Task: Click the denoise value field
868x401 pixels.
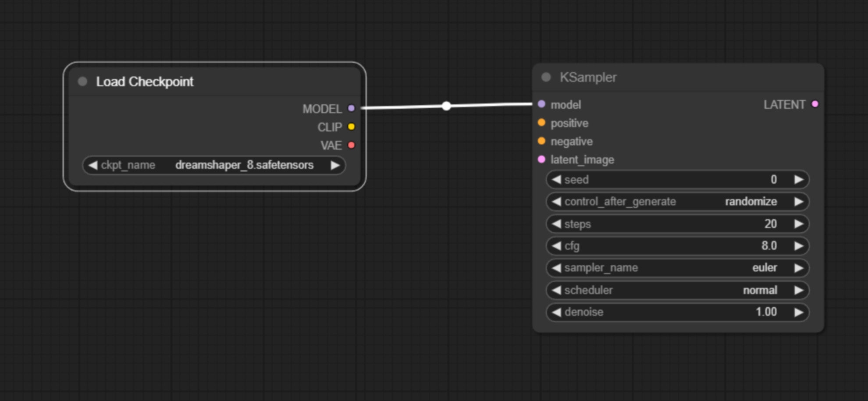Action: (677, 312)
